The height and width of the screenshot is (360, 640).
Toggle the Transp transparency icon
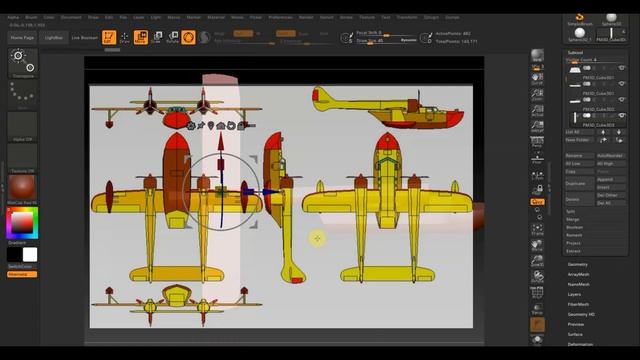point(537,309)
